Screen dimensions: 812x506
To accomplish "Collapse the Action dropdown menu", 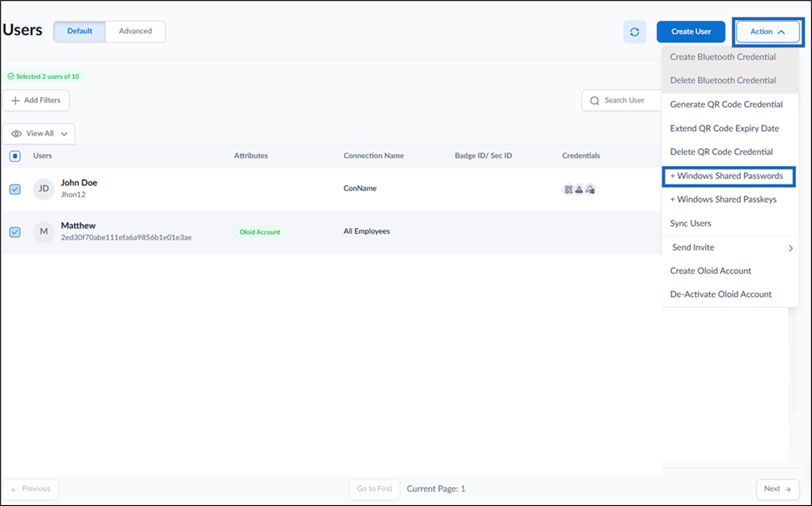I will pos(768,32).
